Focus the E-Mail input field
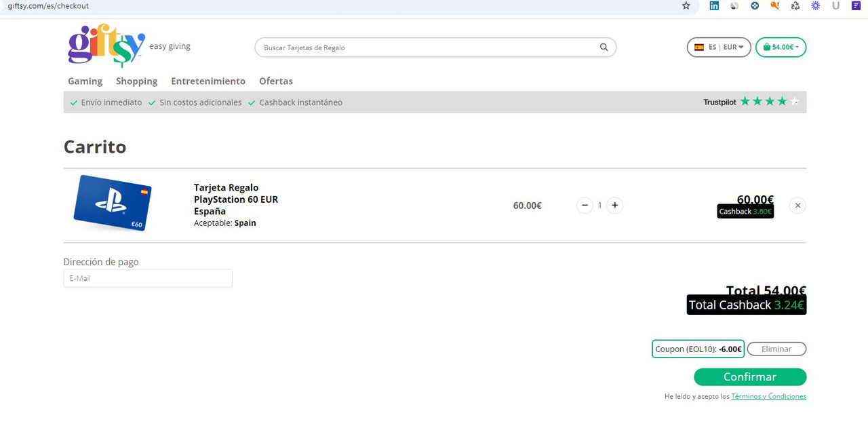 point(148,278)
